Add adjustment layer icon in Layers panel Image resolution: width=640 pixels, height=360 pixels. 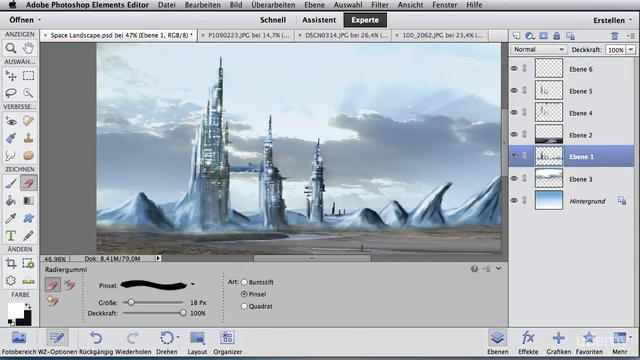530,36
